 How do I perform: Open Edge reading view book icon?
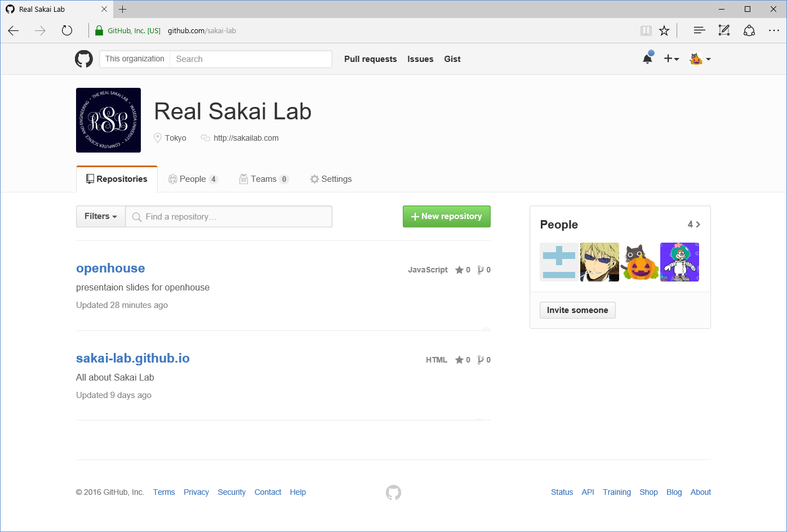(646, 31)
